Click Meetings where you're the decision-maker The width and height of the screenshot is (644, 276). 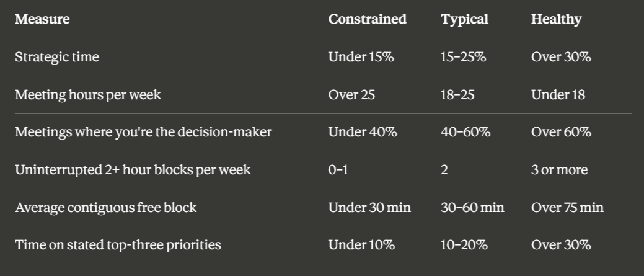[143, 132]
